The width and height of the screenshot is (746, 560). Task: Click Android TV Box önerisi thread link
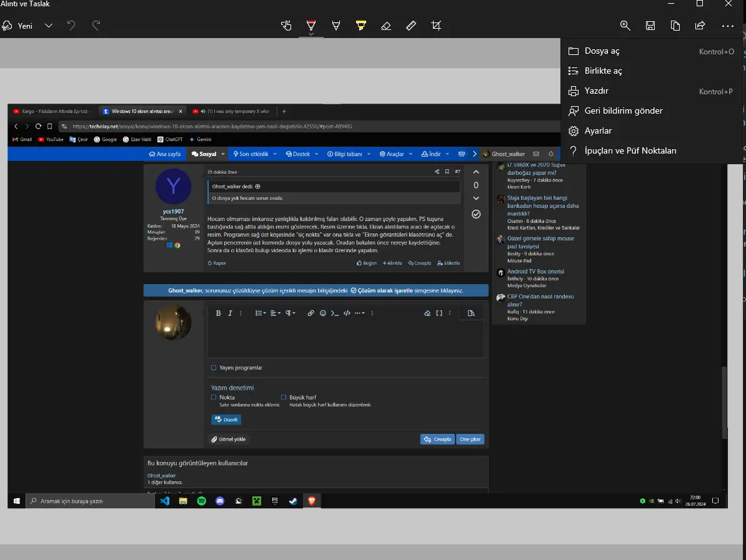[535, 272]
